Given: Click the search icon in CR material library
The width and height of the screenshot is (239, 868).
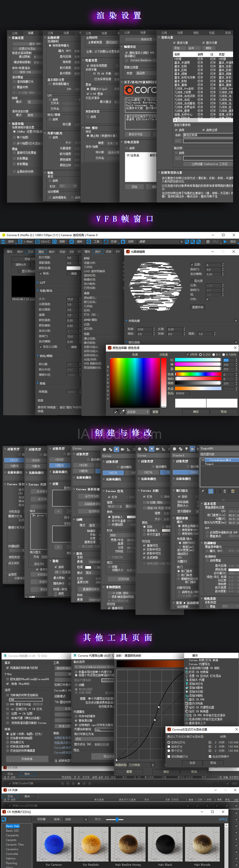Looking at the screenshot, I should click(4, 819).
